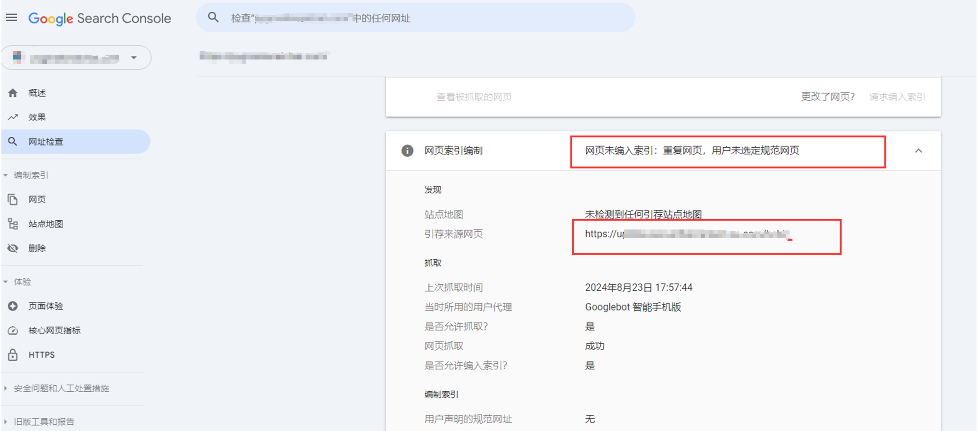Open 页面体验 menu item
Image resolution: width=980 pixels, height=431 pixels.
point(46,306)
